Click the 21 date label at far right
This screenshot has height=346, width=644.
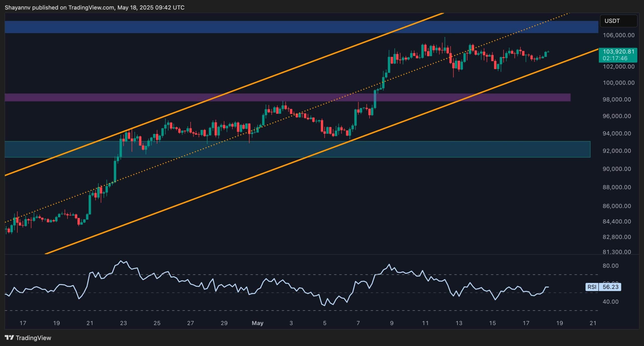pyautogui.click(x=593, y=323)
